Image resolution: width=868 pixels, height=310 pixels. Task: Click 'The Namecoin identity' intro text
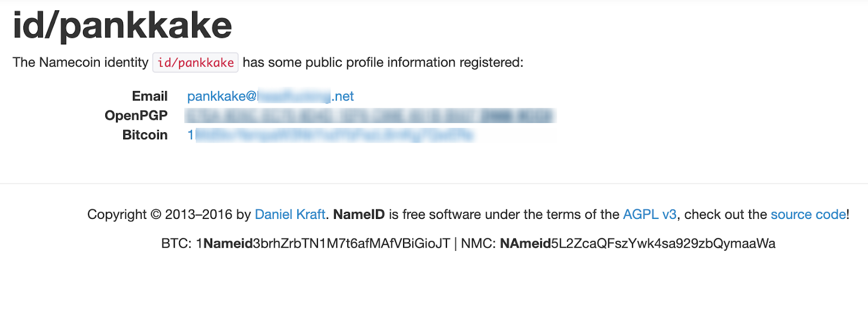tap(80, 63)
